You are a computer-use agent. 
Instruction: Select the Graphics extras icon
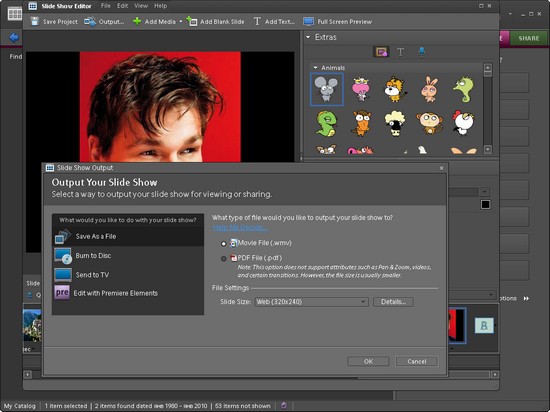381,52
